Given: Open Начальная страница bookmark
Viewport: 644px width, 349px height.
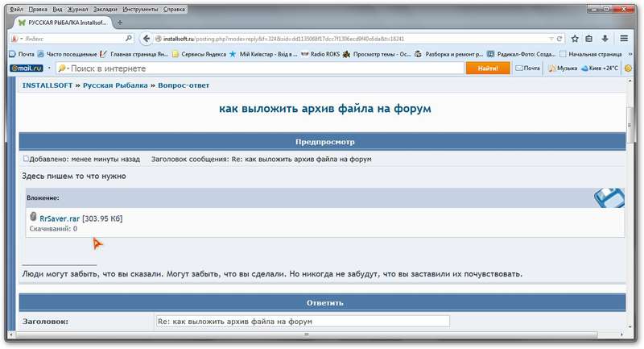Looking at the screenshot, I should pyautogui.click(x=591, y=54).
